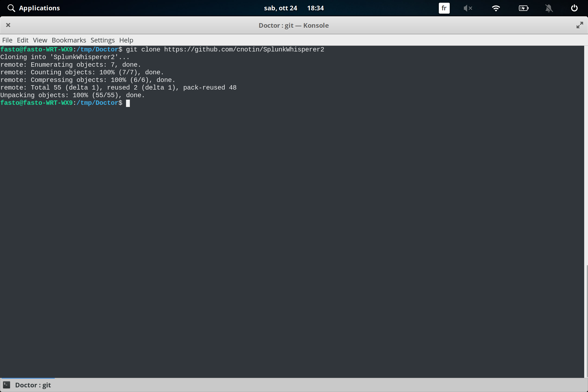The width and height of the screenshot is (588, 392).
Task: Enter fullscreen with the expand icon
Action: (x=580, y=25)
